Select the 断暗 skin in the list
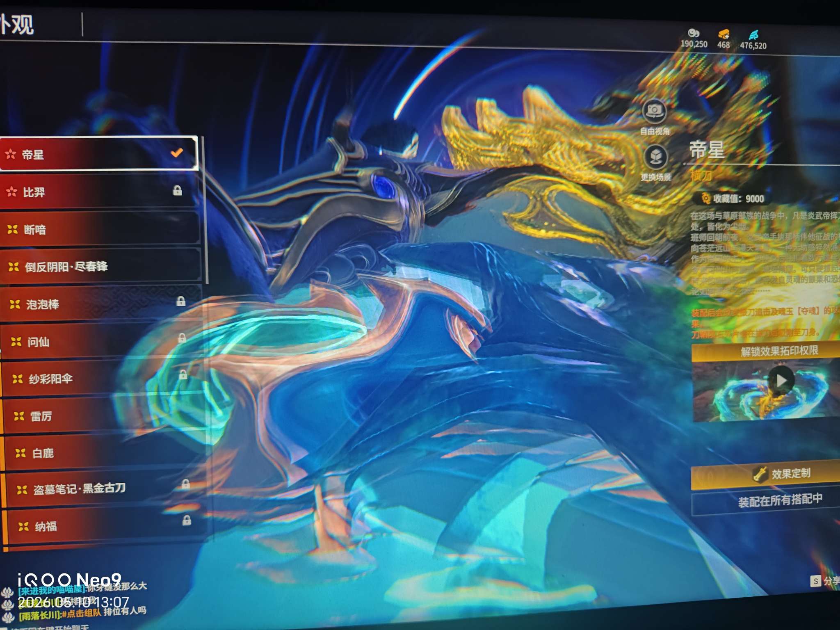 (x=100, y=229)
